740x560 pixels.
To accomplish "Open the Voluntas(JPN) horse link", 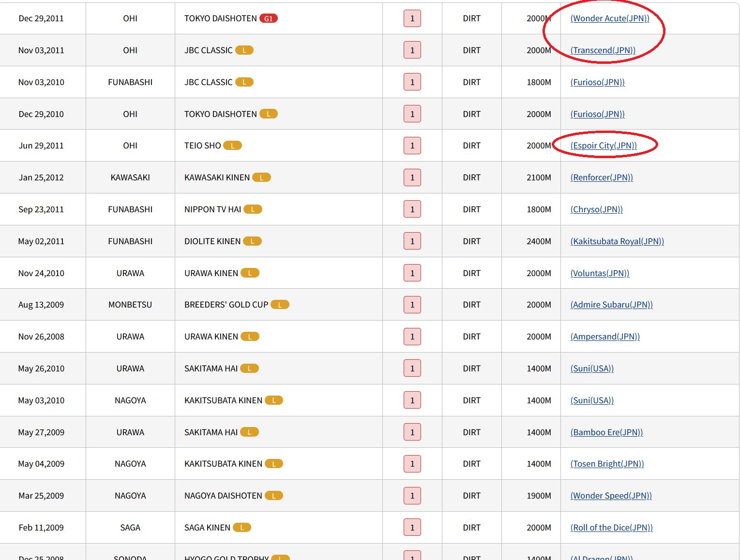I will (x=600, y=273).
